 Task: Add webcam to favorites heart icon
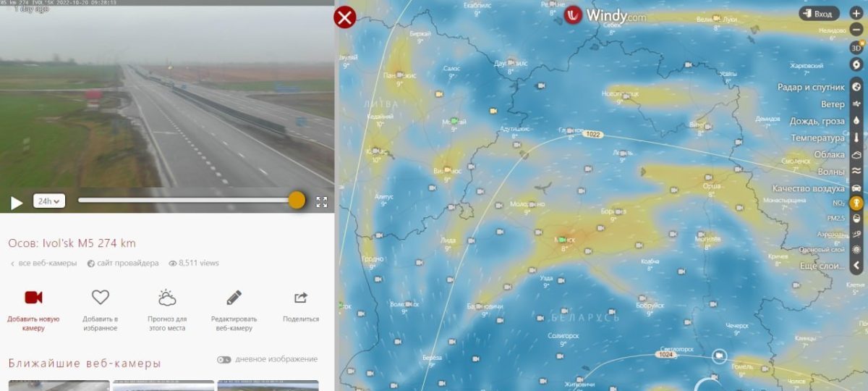(100, 310)
